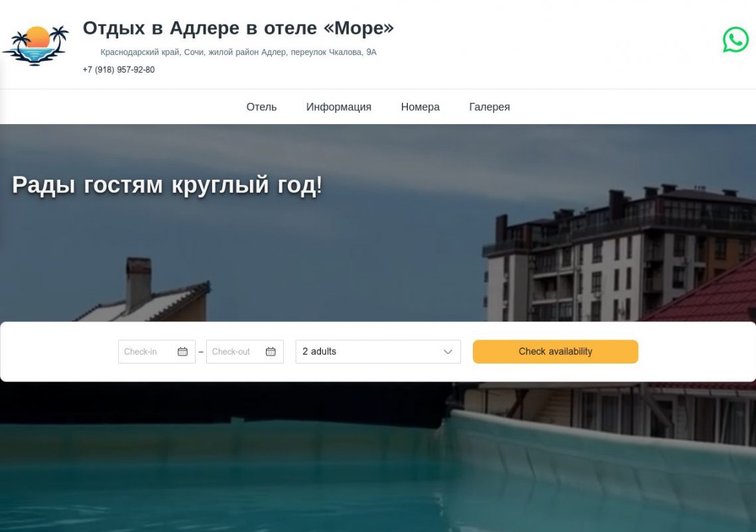Open calendar icon in Check-in field
This screenshot has height=532, width=756.
(x=182, y=352)
